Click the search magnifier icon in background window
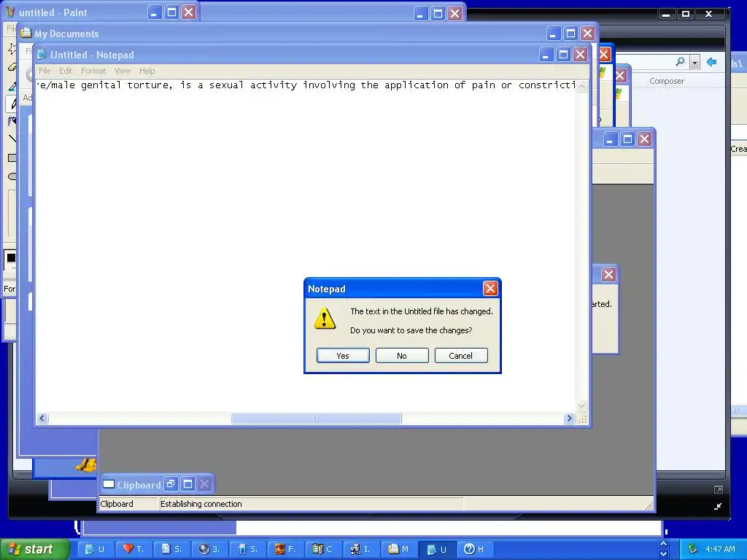Viewport: 747px width, 560px height. tap(681, 62)
